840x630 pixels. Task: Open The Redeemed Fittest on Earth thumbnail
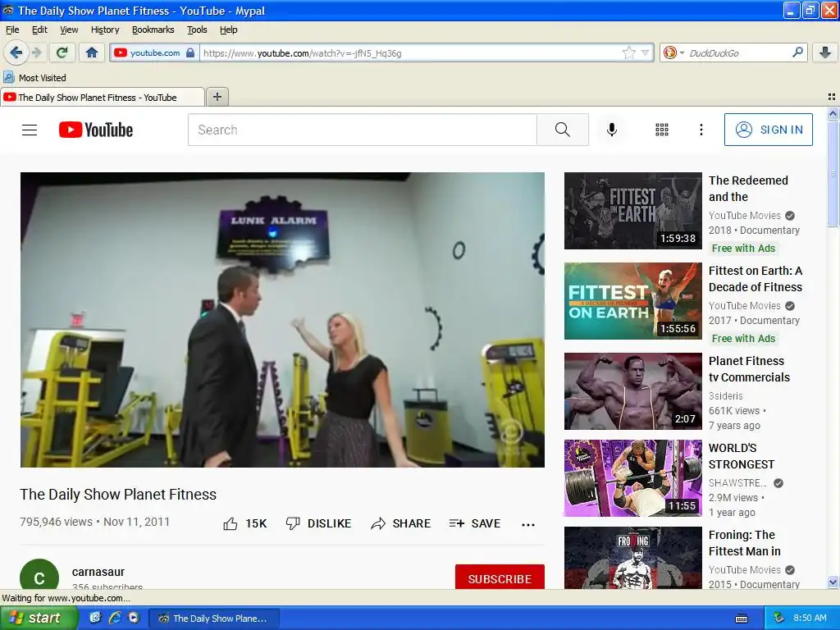632,211
